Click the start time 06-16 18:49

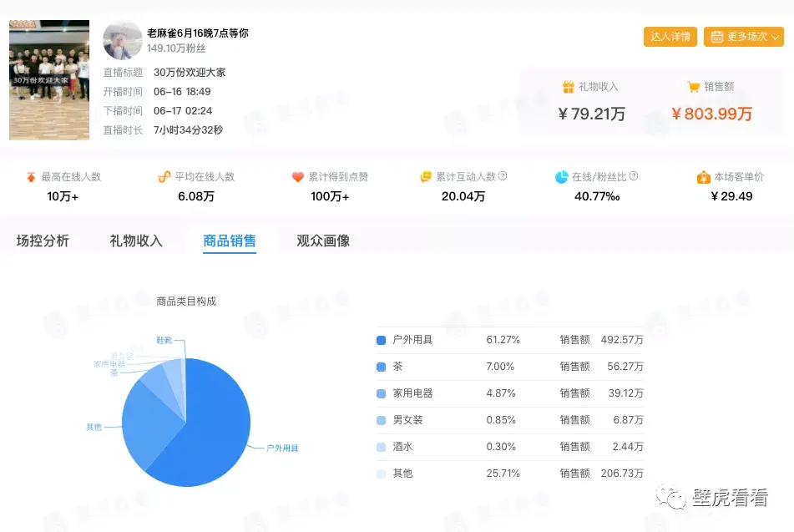point(182,92)
